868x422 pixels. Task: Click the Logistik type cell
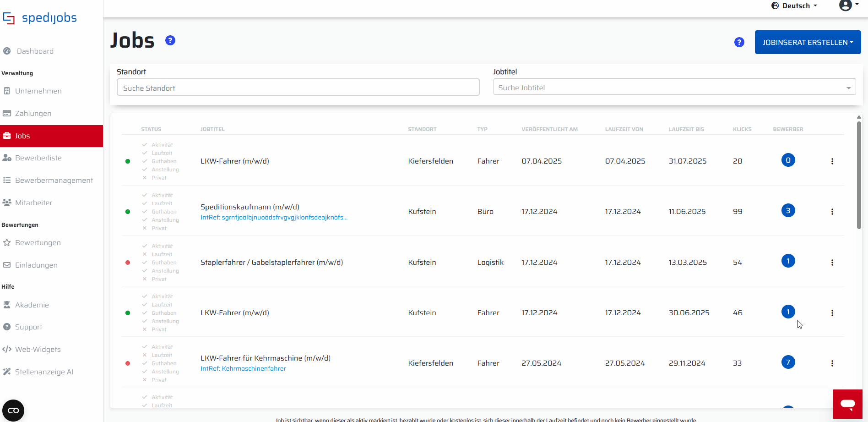490,262
